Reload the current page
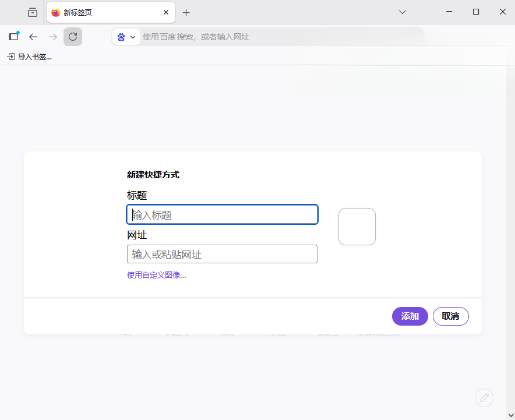This screenshot has width=515, height=420. point(73,37)
